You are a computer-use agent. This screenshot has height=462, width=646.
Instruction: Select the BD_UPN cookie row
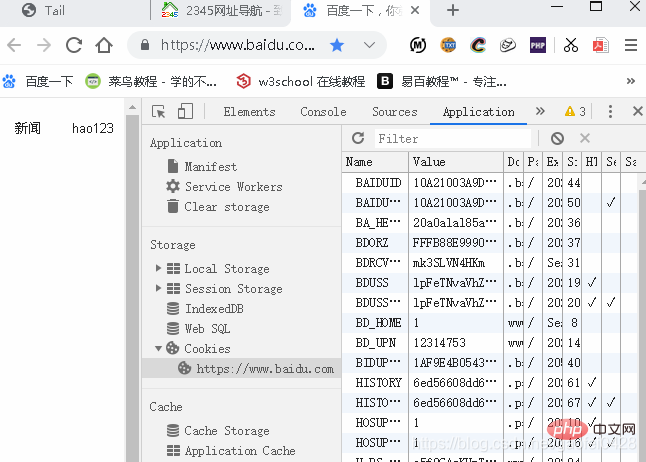[x=491, y=342]
